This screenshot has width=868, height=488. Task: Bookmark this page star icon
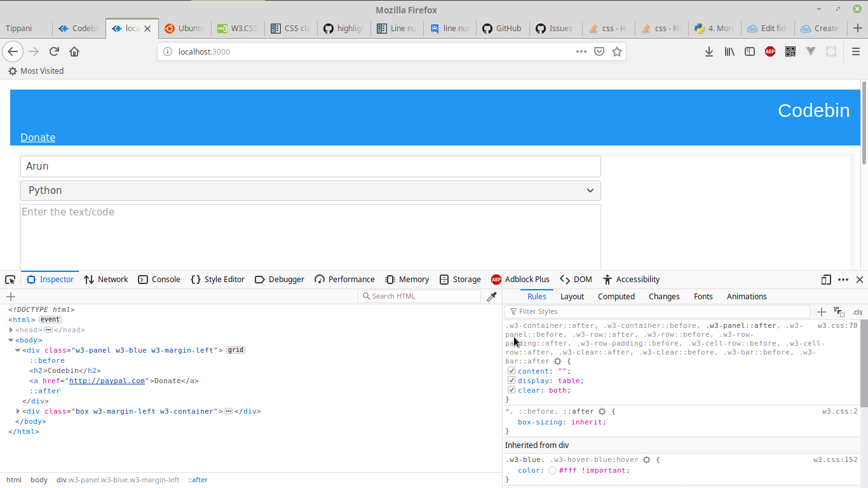point(616,51)
